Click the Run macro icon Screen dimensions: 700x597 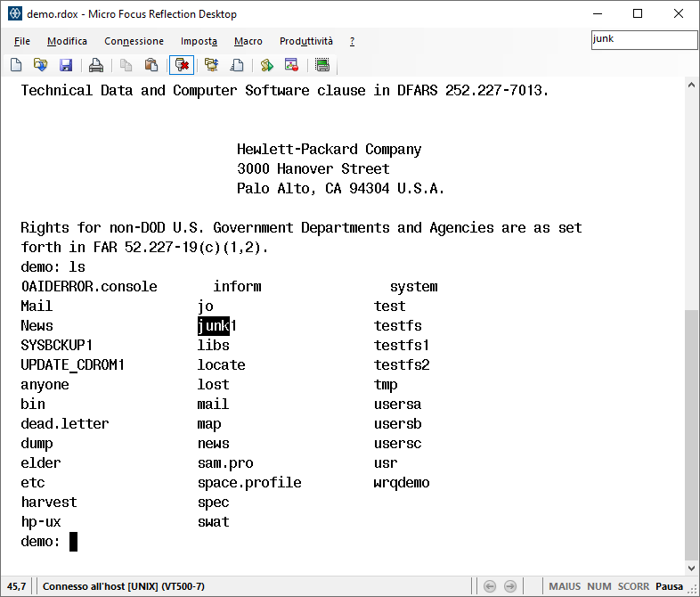click(x=266, y=65)
